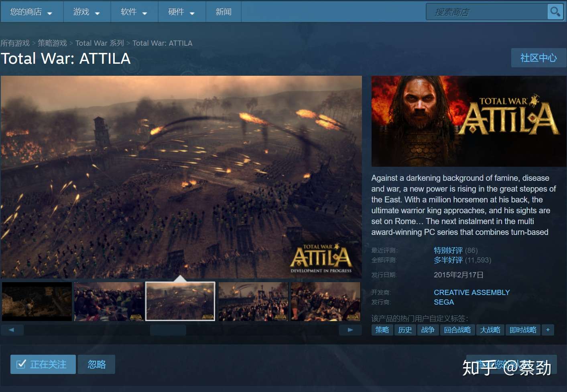
Task: Select the highlighted third screenshot thumbnail
Action: (x=180, y=301)
